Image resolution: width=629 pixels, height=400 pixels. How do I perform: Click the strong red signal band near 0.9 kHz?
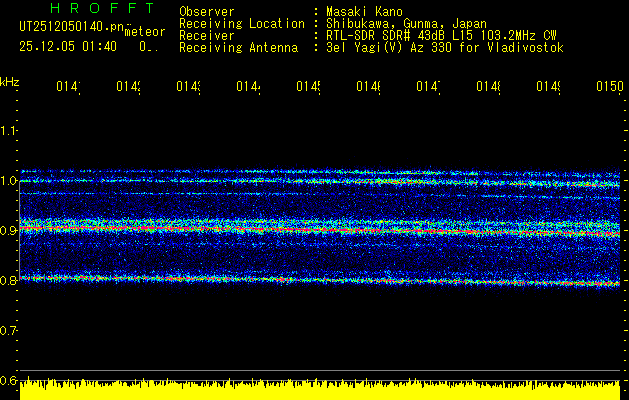pyautogui.click(x=300, y=229)
